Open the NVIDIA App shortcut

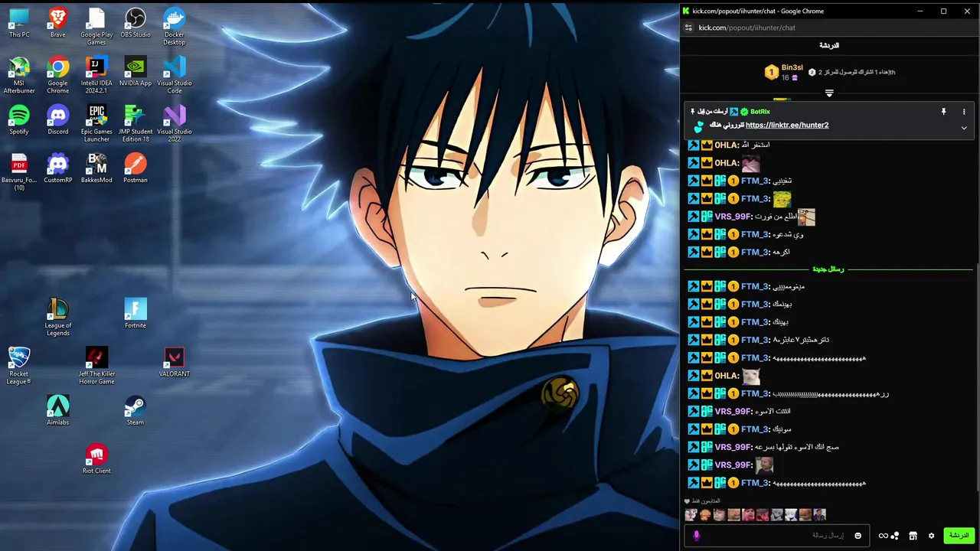136,71
